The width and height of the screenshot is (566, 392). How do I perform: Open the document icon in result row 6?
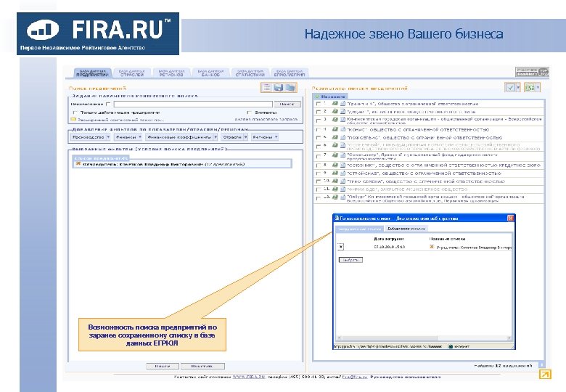[343, 145]
